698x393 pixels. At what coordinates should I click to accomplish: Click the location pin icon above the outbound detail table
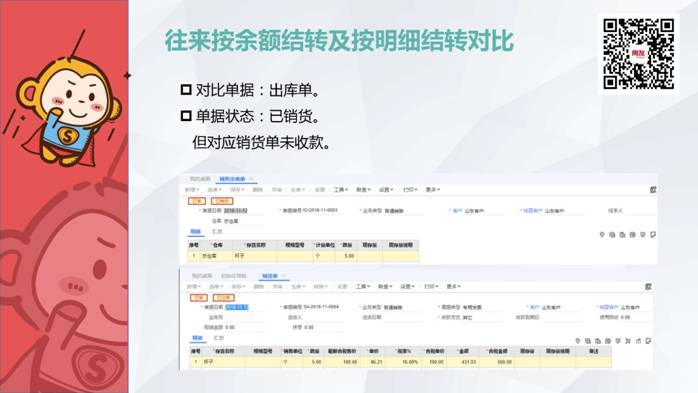(x=602, y=235)
